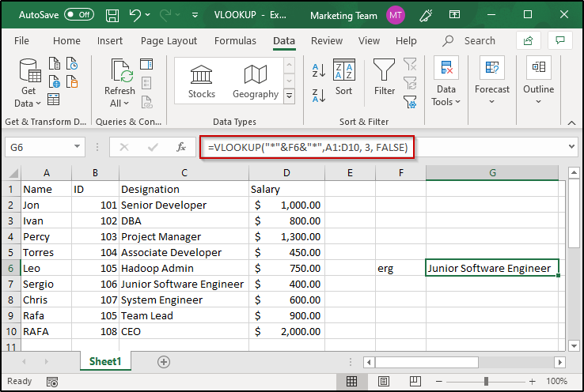Image resolution: width=584 pixels, height=392 pixels.
Task: Click the Save icon in title bar
Action: pyautogui.click(x=112, y=15)
